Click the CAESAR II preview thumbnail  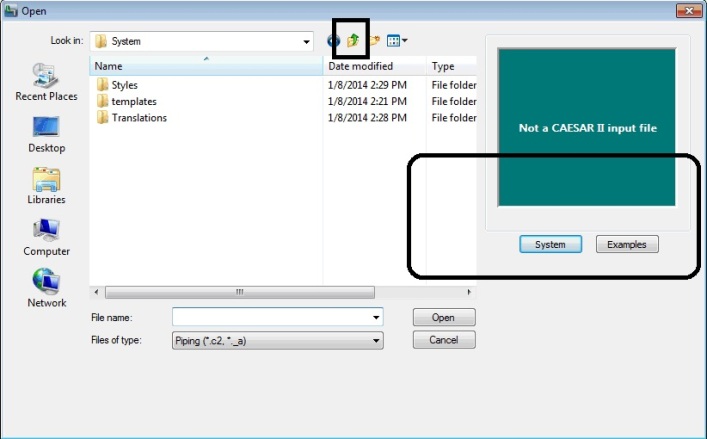(x=587, y=128)
